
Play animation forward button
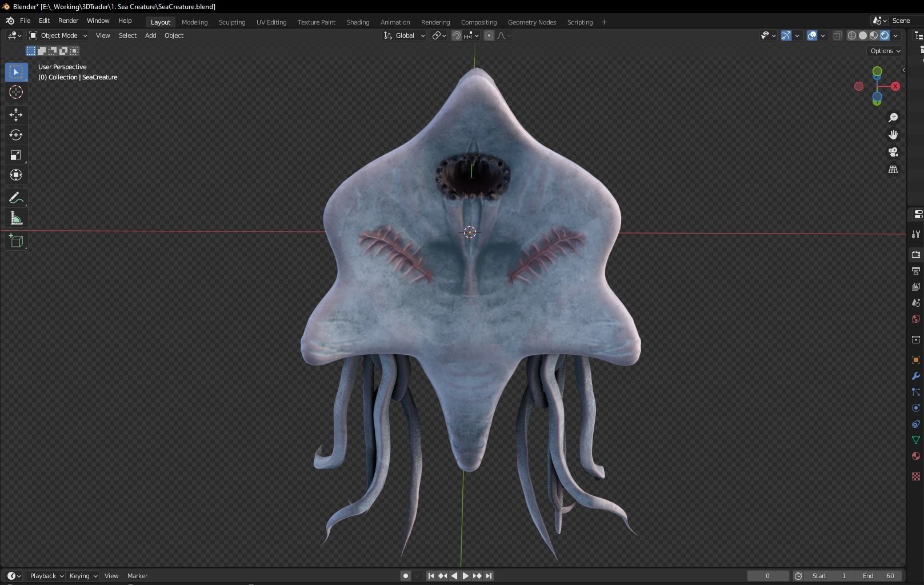(x=465, y=576)
